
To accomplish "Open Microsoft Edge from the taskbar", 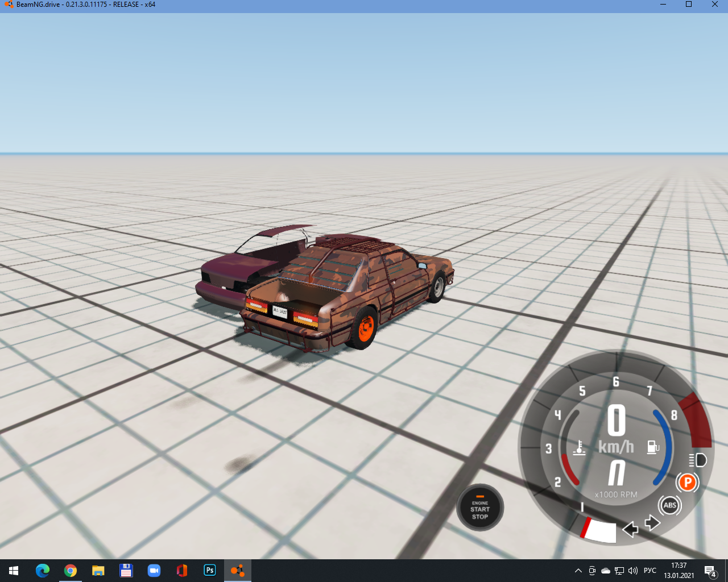I will pos(43,571).
